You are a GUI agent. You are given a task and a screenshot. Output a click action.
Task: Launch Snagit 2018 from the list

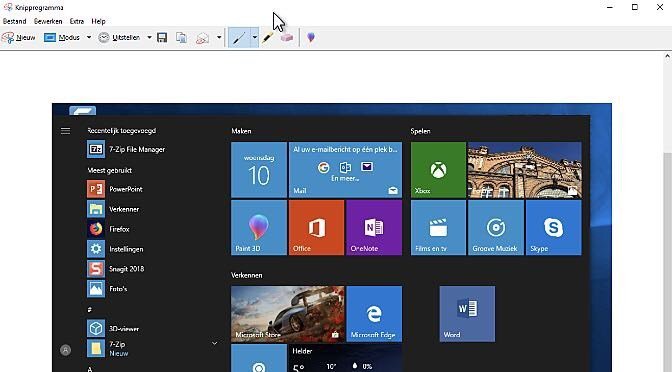coord(116,269)
